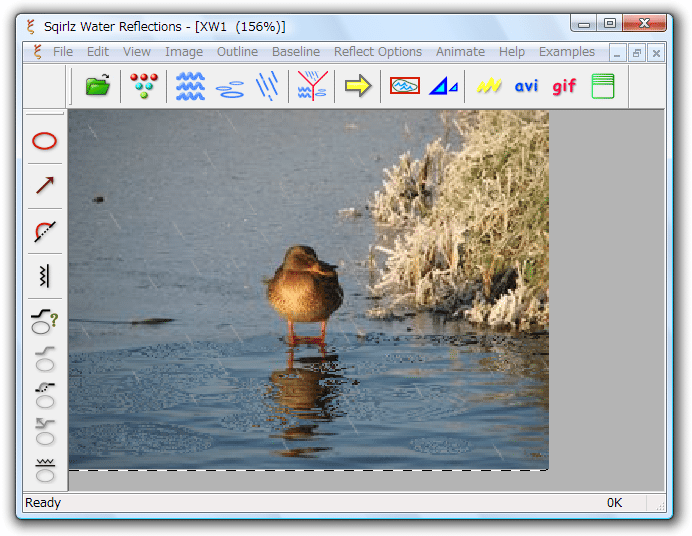The height and width of the screenshot is (536, 692).
Task: Click the green window screen saver icon
Action: [602, 86]
